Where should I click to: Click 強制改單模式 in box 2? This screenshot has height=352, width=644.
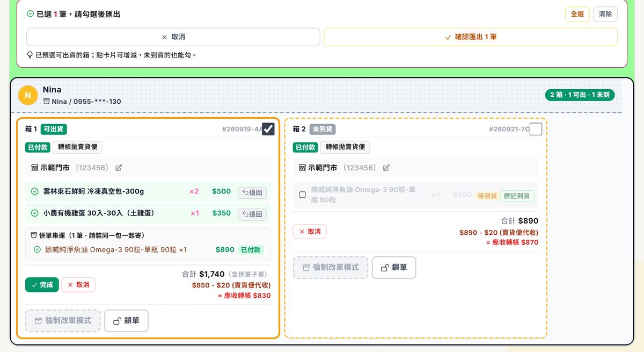tap(331, 268)
